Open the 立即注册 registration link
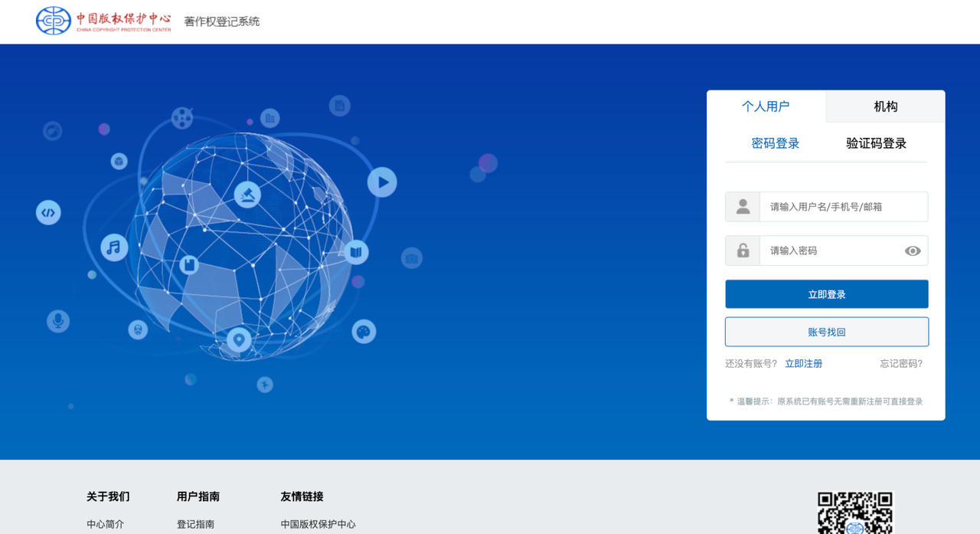The height and width of the screenshot is (534, 980). [803, 364]
